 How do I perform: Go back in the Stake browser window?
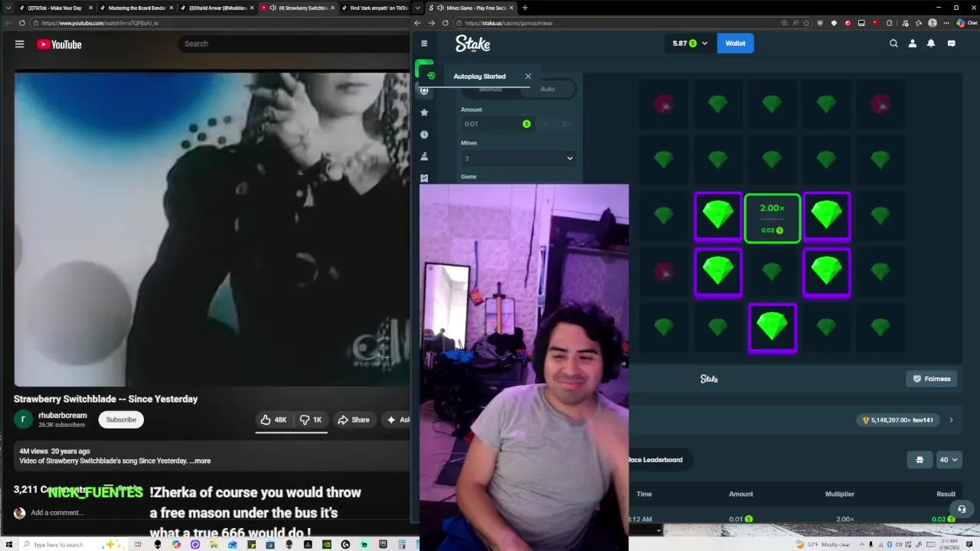[x=417, y=23]
